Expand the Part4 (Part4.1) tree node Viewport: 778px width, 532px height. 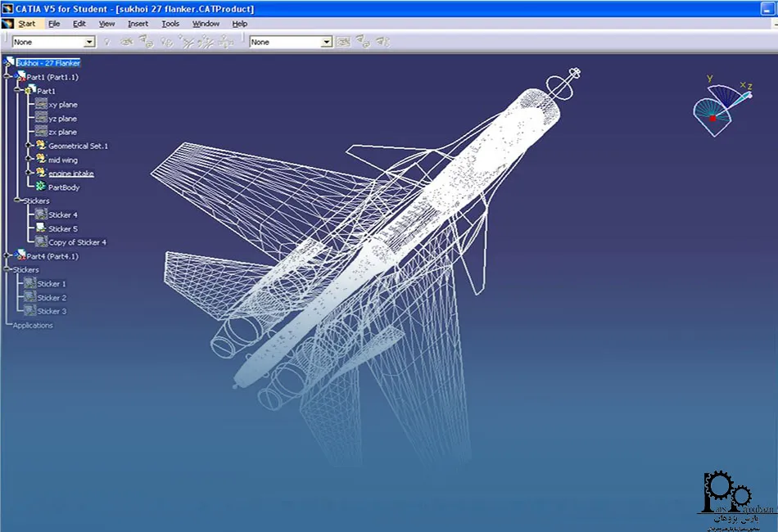[x=7, y=256]
